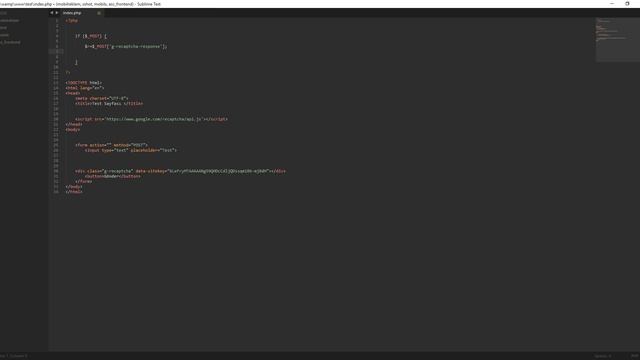Click the script src recaptcha api.js line

[151, 119]
